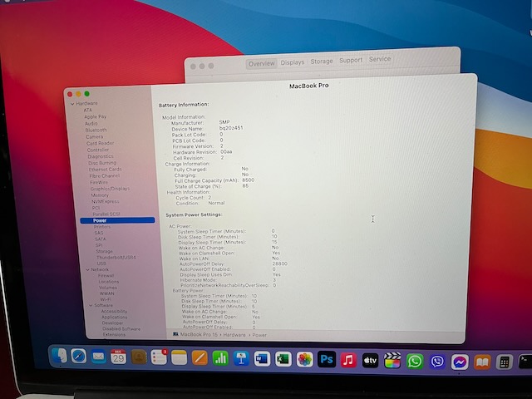Select Printers in the sidebar
This screenshot has height=399, width=532.
click(x=102, y=227)
